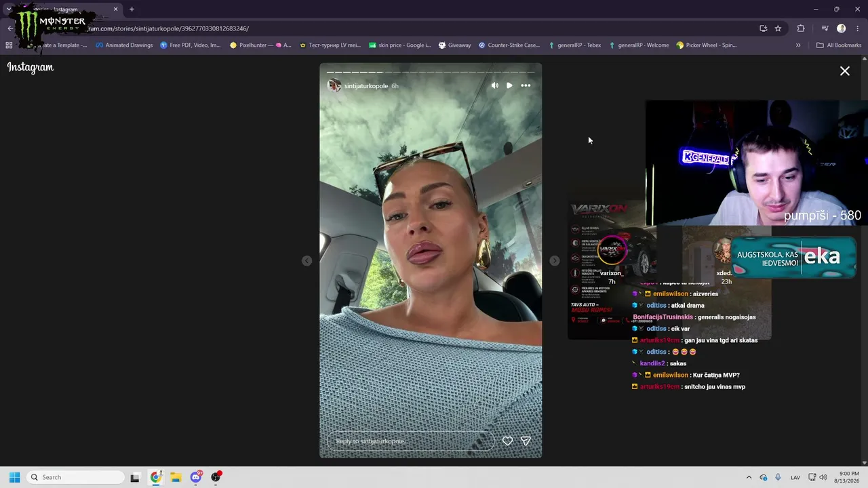Open File Explorer from the taskbar

click(176, 477)
